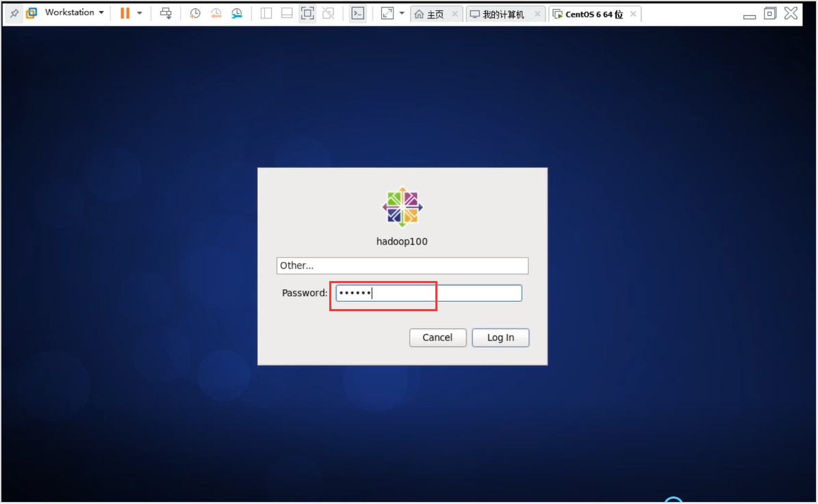Click the VMware Workstation logo icon
Screen dimensions: 818x504
31,13
